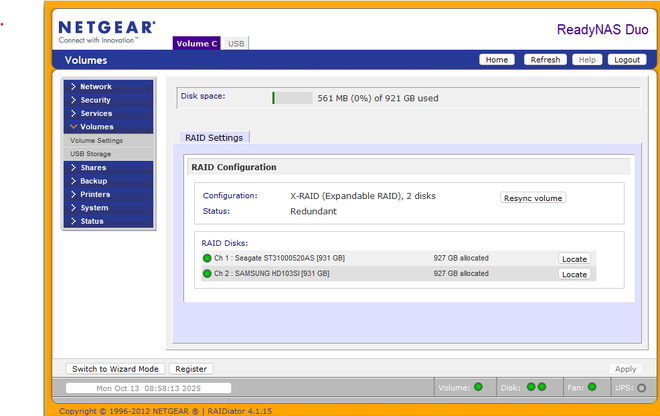Click the NETGEAR logo
This screenshot has width=660, height=416.
tap(107, 32)
